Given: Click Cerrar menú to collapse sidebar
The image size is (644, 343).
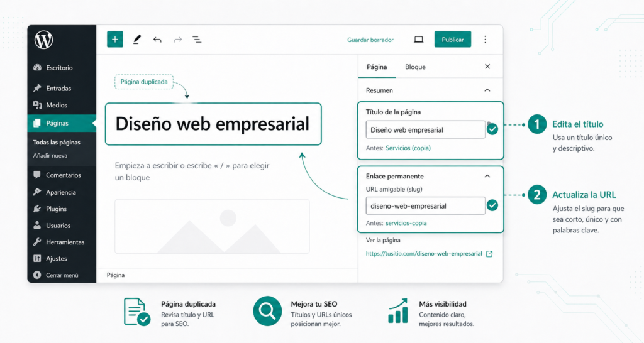Looking at the screenshot, I should pyautogui.click(x=62, y=275).
